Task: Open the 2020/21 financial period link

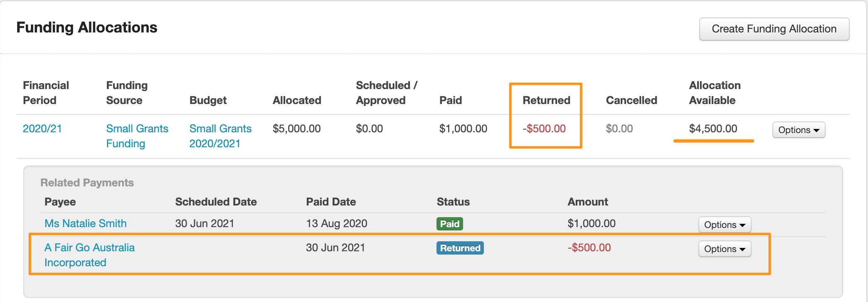Action: [x=42, y=129]
